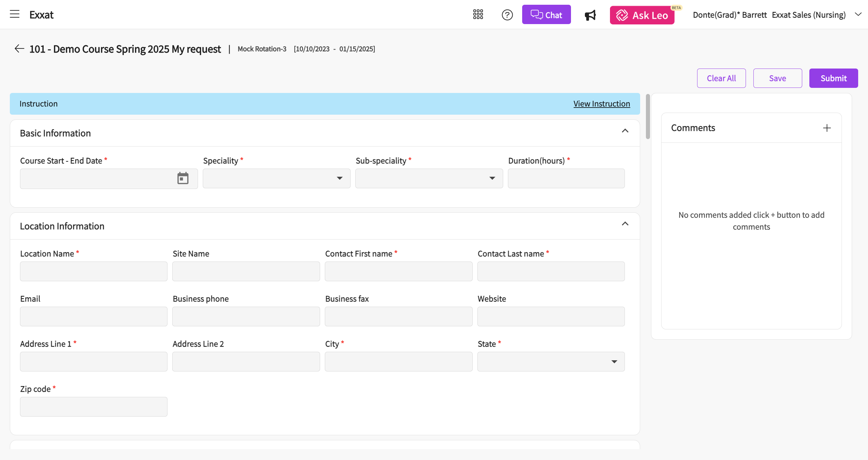Open the apps grid launcher
The height and width of the screenshot is (460, 868).
[478, 15]
